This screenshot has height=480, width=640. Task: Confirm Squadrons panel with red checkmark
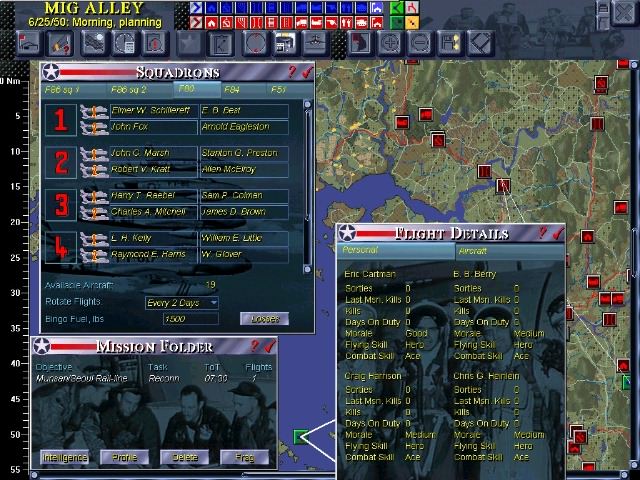tap(306, 72)
